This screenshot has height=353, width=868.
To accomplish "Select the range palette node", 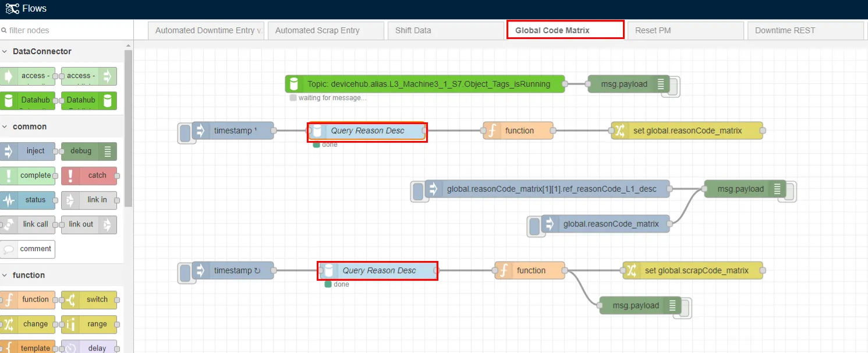I will tap(88, 324).
